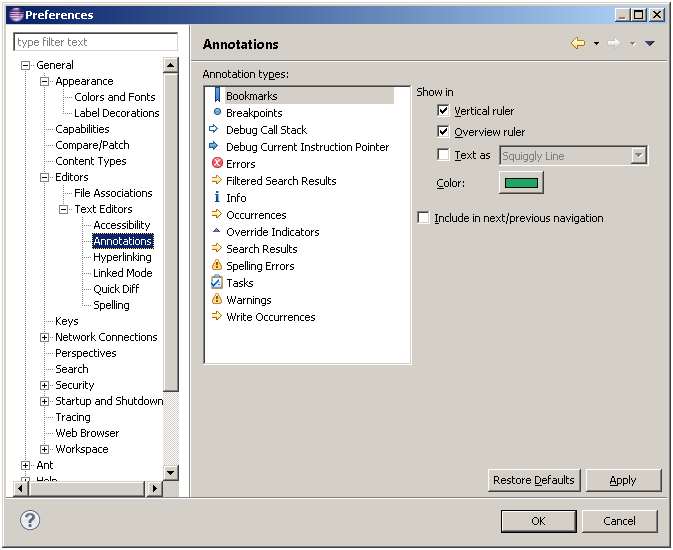Open the Quick Diff preference page
The image size is (673, 550).
[x=116, y=289]
